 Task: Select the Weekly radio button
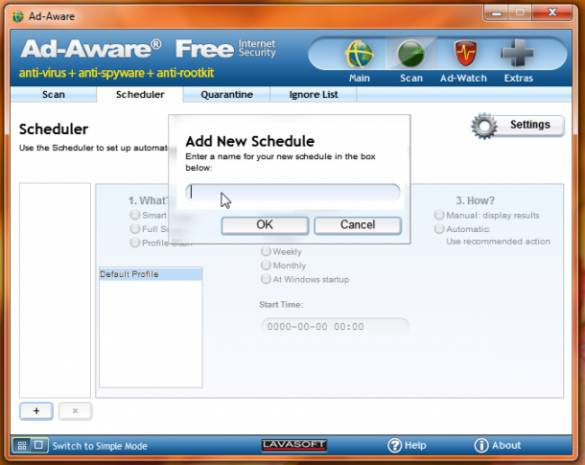(x=265, y=252)
